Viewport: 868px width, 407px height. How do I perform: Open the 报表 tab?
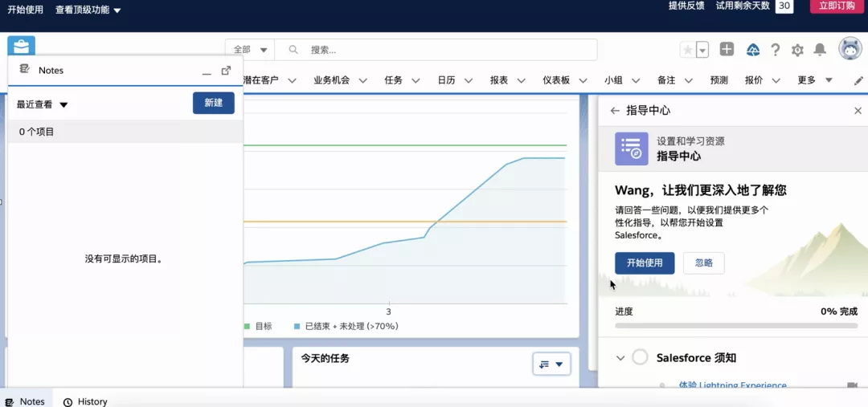tap(499, 80)
